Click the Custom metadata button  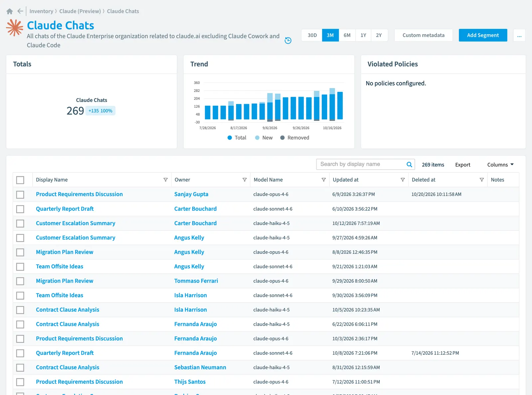click(x=423, y=35)
